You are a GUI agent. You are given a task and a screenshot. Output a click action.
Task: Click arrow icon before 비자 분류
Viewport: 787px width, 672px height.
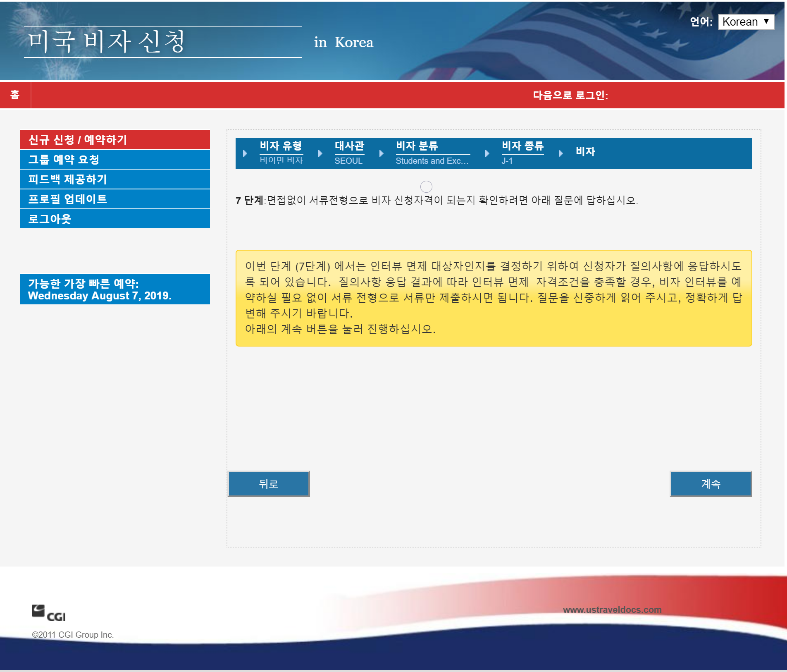tap(382, 153)
